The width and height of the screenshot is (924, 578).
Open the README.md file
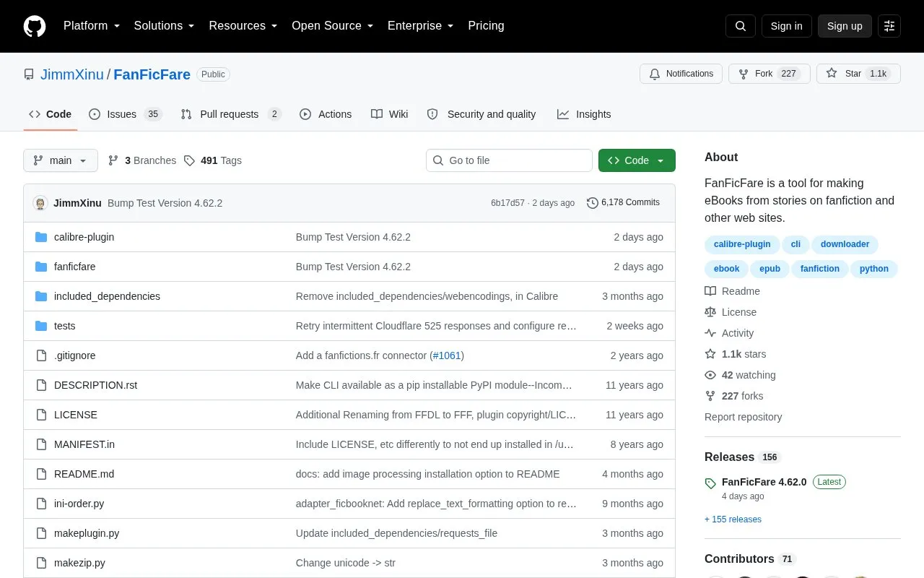coord(84,474)
